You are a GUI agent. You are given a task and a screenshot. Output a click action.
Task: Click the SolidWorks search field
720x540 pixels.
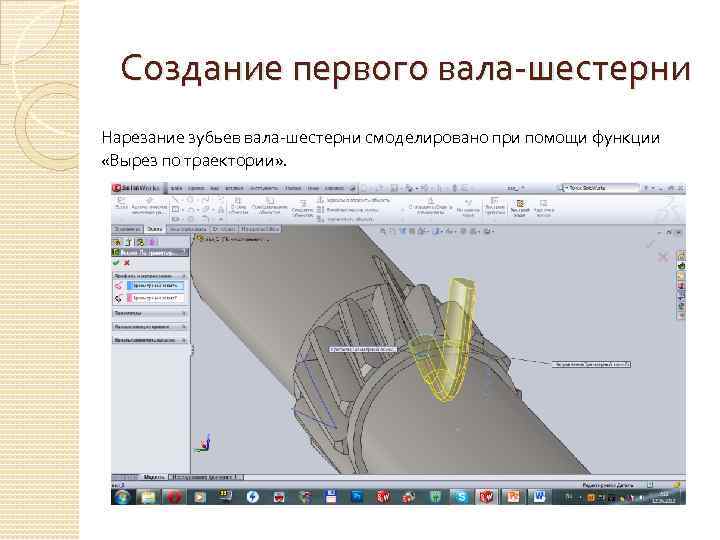coord(601,188)
